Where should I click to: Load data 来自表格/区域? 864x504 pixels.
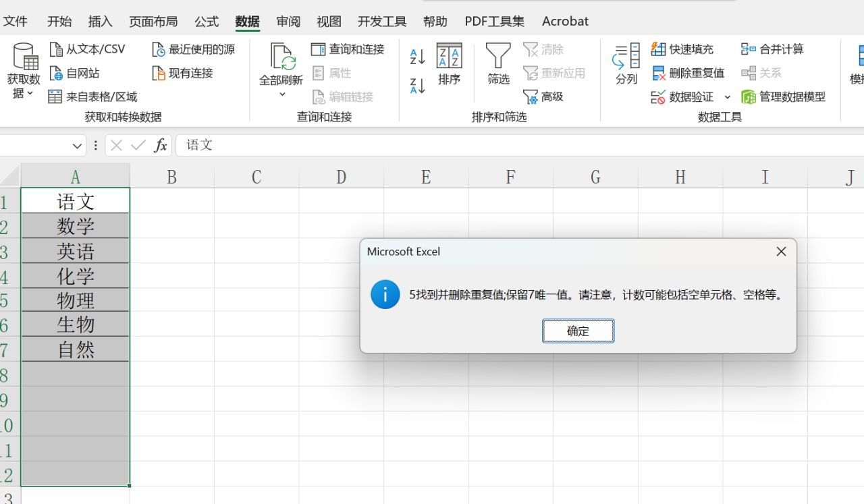93,96
